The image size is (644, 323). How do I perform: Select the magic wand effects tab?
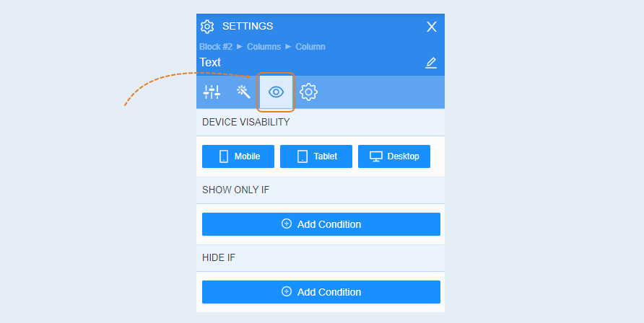point(243,92)
